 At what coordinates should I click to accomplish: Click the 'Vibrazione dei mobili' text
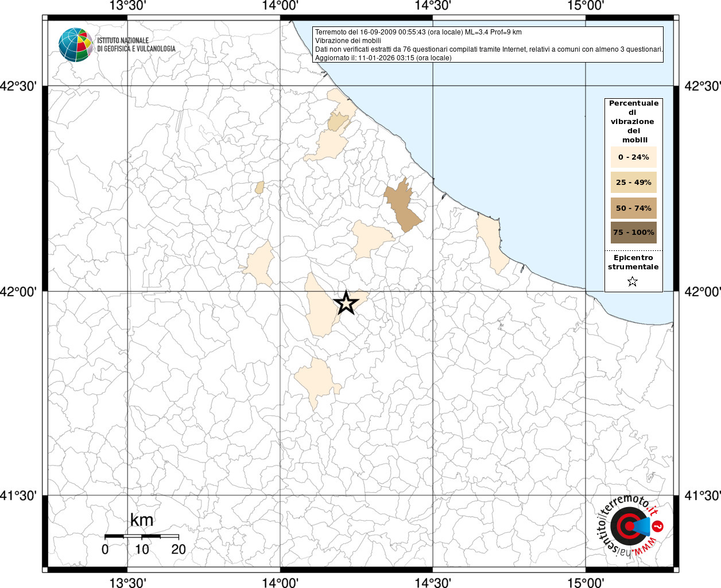(348, 41)
